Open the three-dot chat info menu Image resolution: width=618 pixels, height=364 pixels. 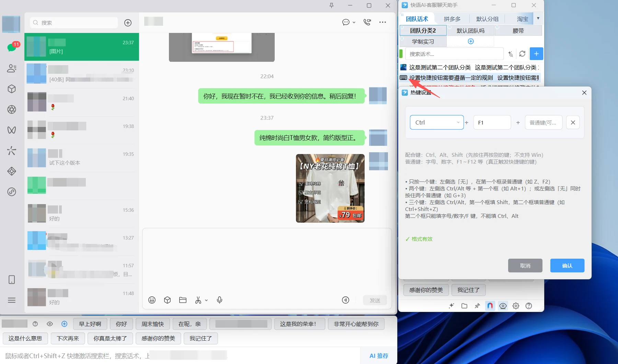pos(382,22)
